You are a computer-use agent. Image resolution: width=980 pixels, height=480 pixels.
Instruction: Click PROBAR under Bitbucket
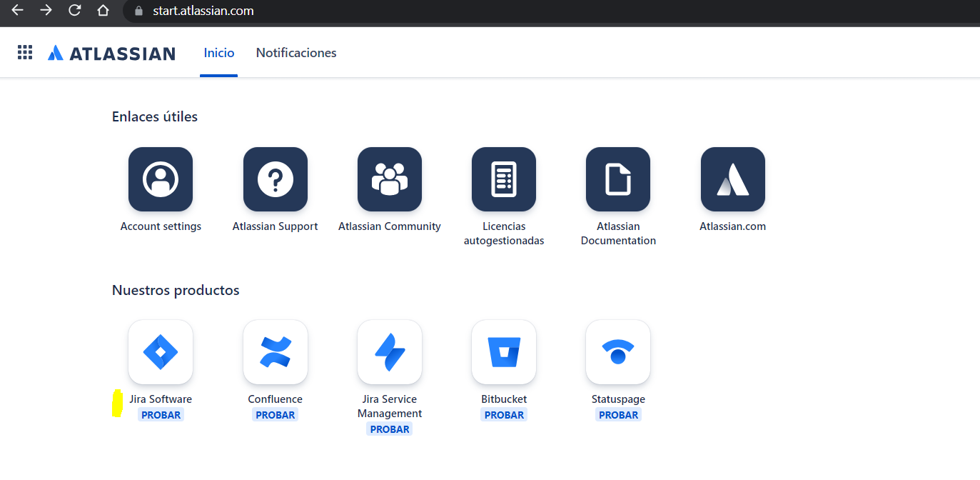(x=504, y=415)
